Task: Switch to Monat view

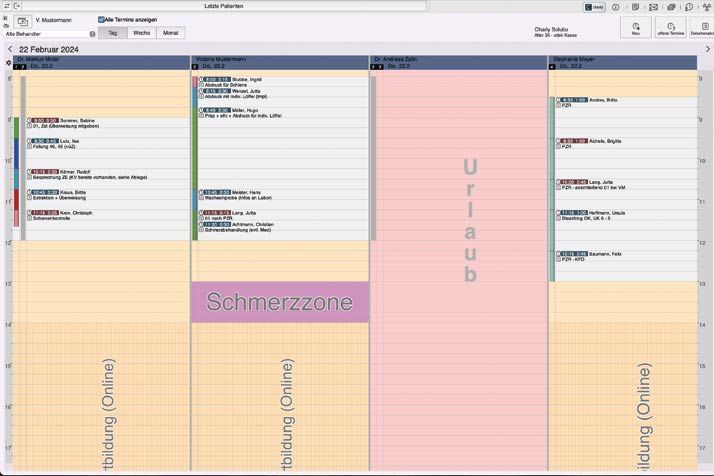Action: pyautogui.click(x=171, y=33)
